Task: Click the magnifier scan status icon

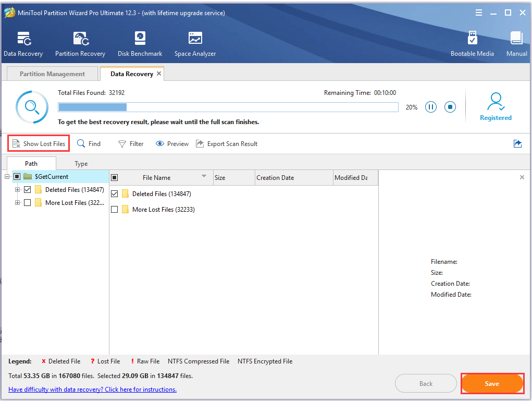Action: 32,107
